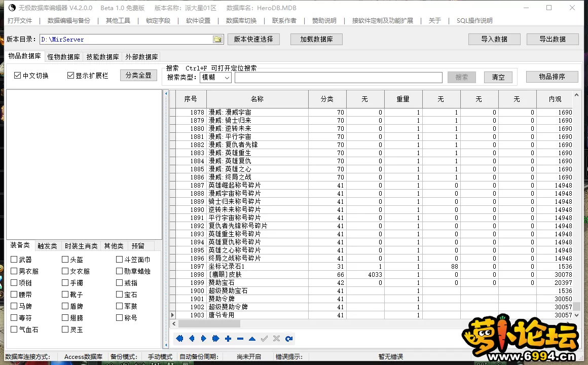Viewport: 588px width, 365px height.
Task: Check the 斗笠面巾 category box
Action: click(119, 259)
